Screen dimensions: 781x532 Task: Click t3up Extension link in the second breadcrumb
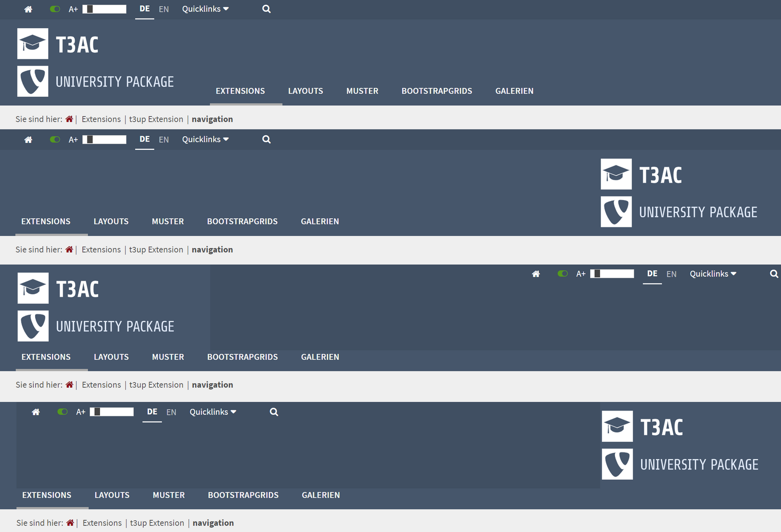point(156,249)
